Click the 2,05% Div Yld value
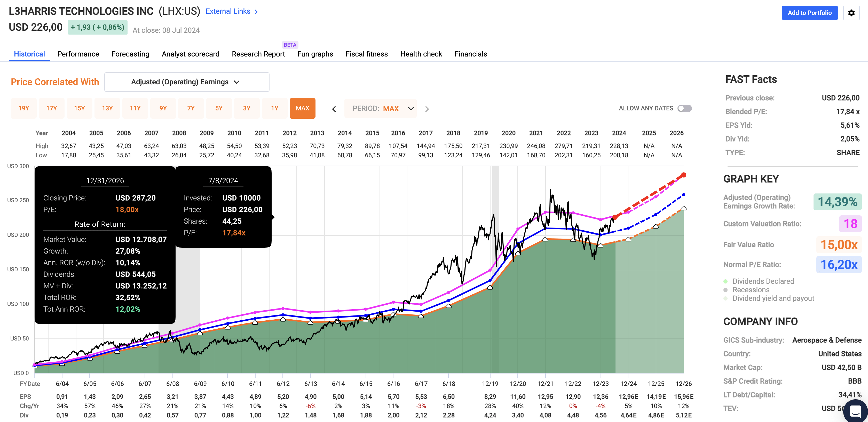868x422 pixels. click(x=850, y=139)
